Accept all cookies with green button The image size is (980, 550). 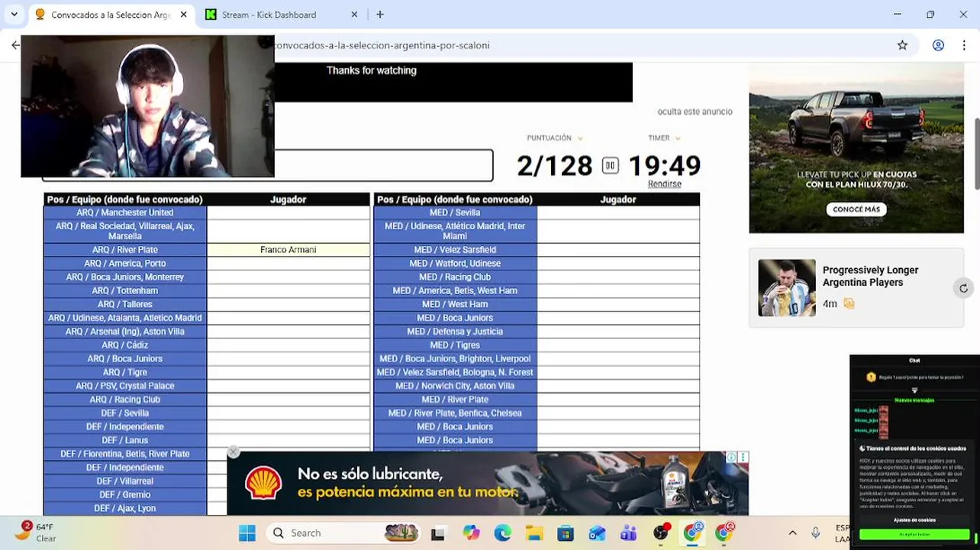pos(914,535)
